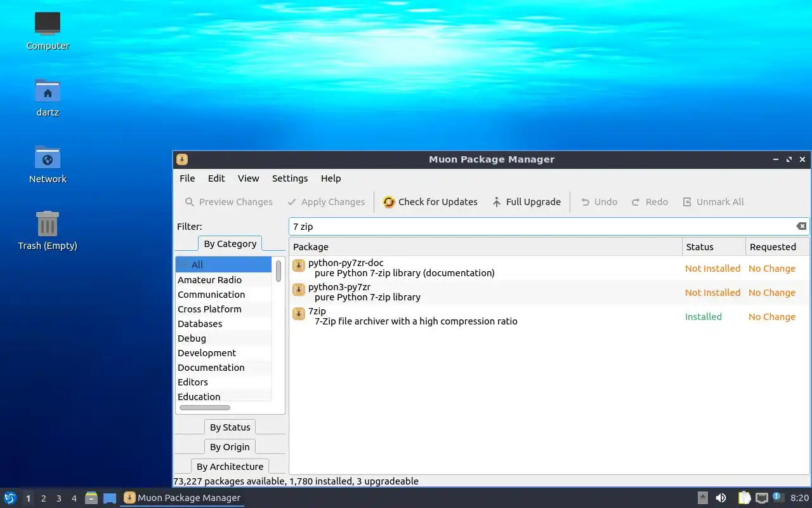Select the Development category
The image size is (812, 508).
click(223, 353)
